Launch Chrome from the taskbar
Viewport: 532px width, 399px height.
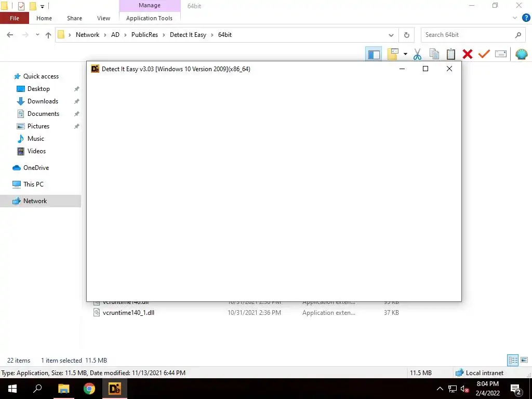pyautogui.click(x=89, y=389)
